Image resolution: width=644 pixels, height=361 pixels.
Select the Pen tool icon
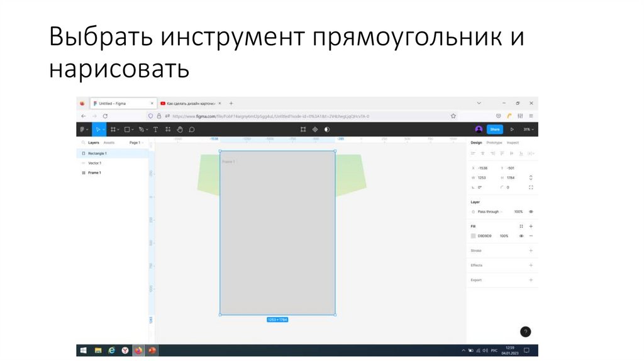coord(142,130)
